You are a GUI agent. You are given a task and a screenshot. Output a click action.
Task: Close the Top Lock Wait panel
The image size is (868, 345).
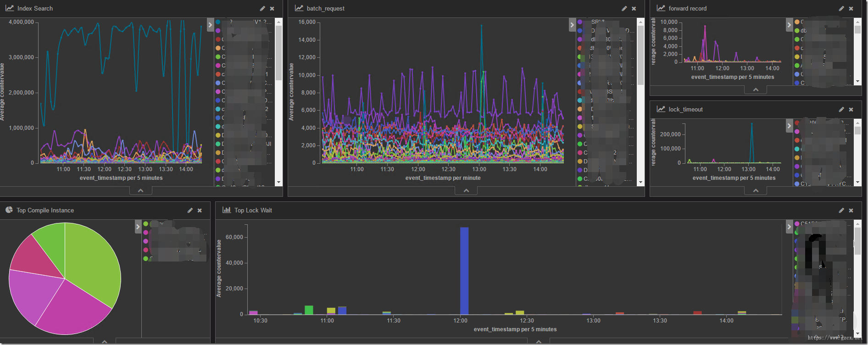(x=851, y=211)
